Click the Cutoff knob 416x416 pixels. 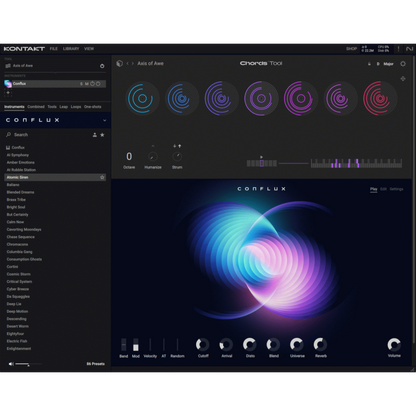(x=203, y=345)
